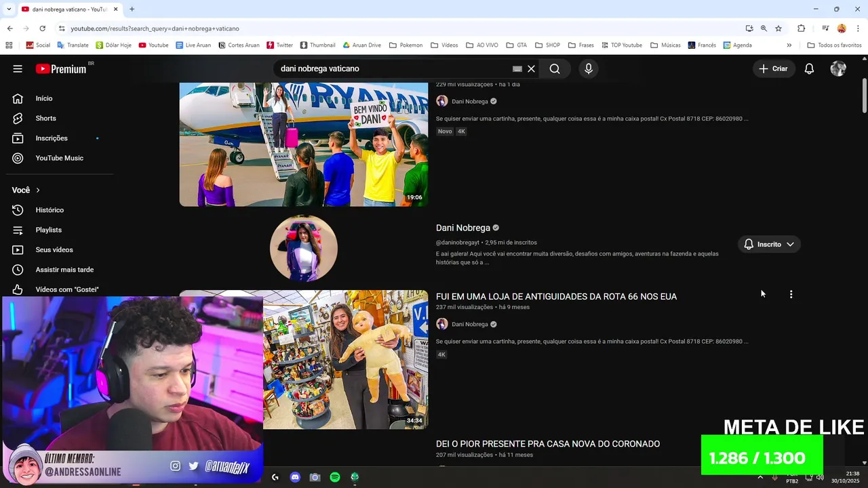The image size is (868, 488).
Task: Bookmark this page with the star
Action: (x=778, y=28)
